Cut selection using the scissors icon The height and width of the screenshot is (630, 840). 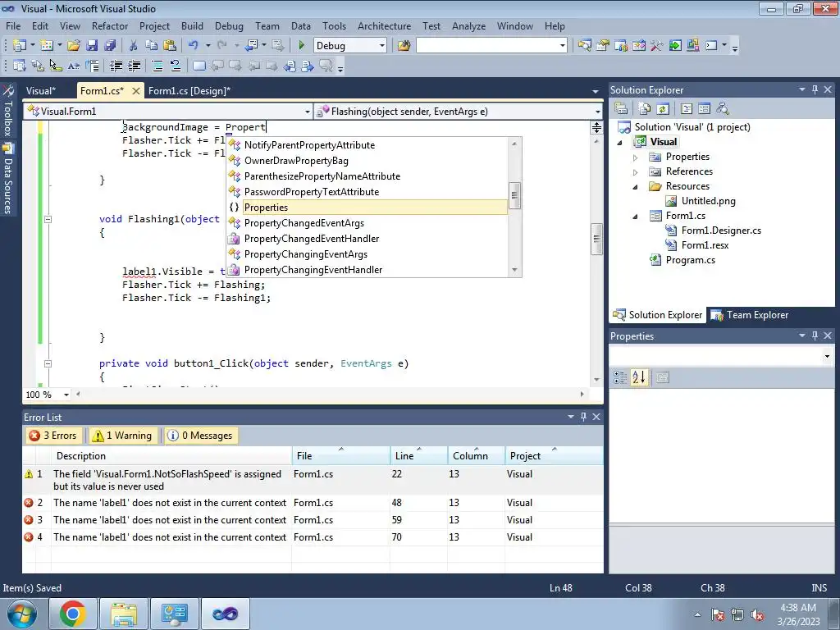point(134,46)
